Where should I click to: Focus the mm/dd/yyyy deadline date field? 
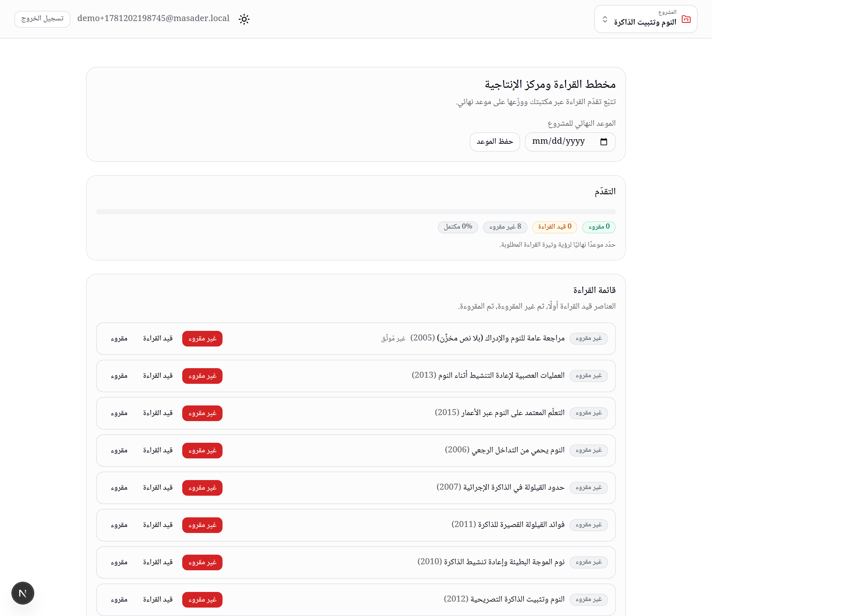570,141
